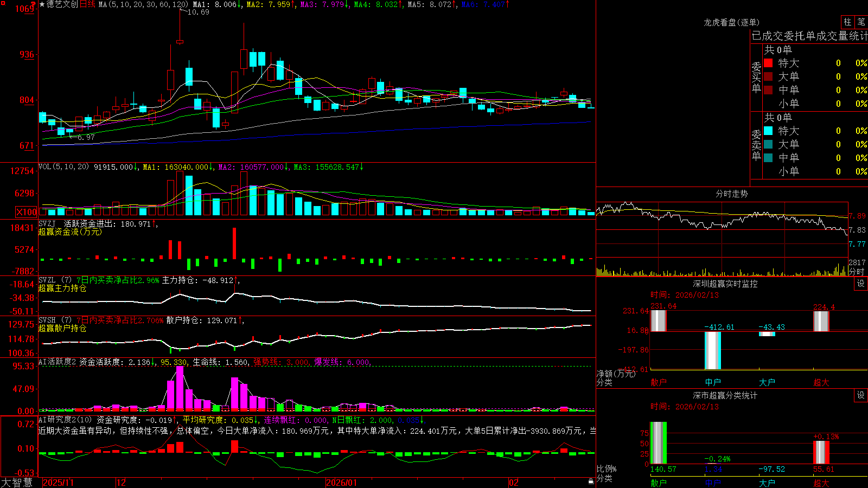Click the MA(5,10,20,30,60,120) indicator parameters
Viewport: 868px width, 488px height.
coord(143,4)
